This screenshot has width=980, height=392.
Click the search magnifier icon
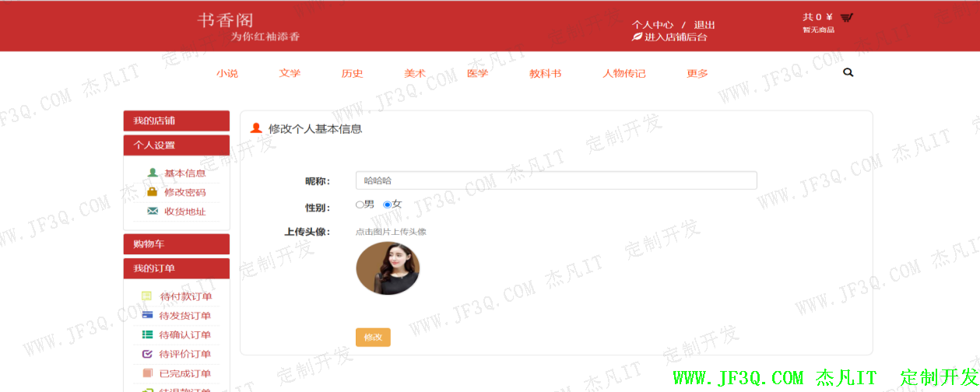click(x=848, y=72)
